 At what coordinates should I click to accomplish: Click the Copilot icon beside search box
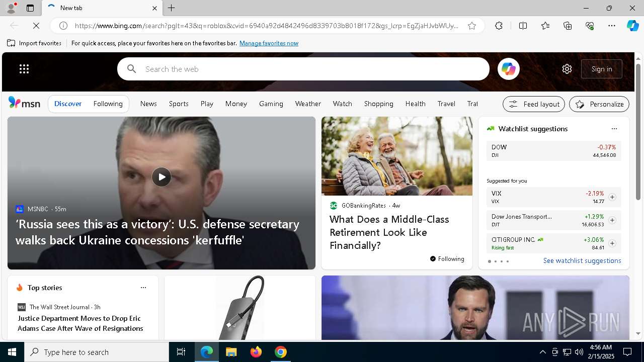508,69
